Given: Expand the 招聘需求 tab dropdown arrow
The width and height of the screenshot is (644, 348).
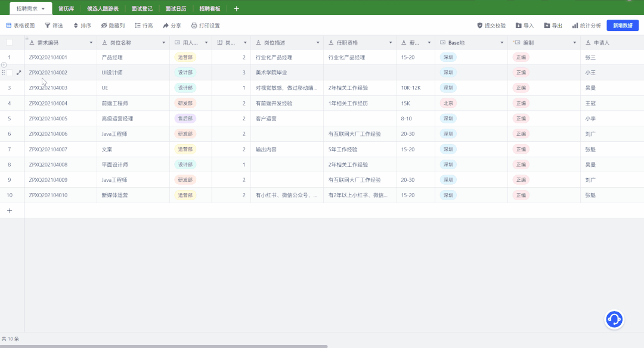Looking at the screenshot, I should 43,8.
